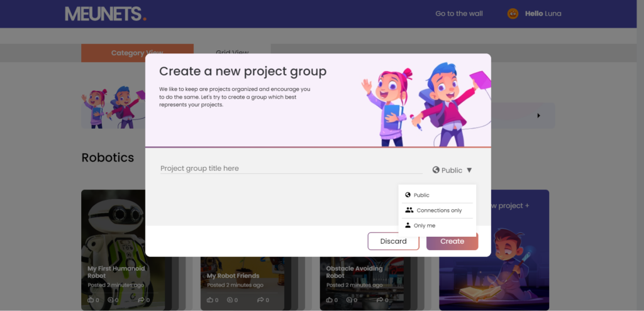Open the Public visibility dropdown
644x311 pixels.
(x=452, y=170)
